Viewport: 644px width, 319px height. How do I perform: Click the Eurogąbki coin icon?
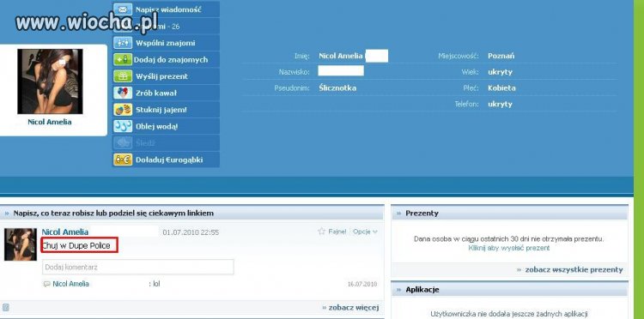123,159
